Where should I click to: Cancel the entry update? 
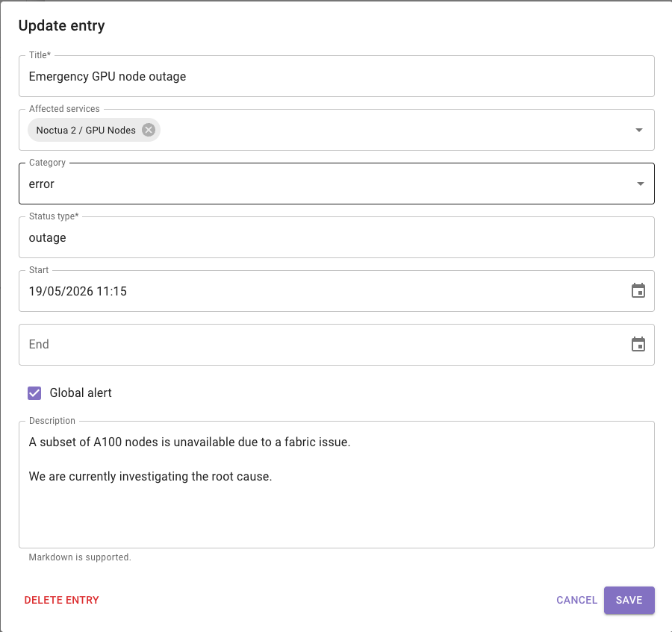coord(576,600)
